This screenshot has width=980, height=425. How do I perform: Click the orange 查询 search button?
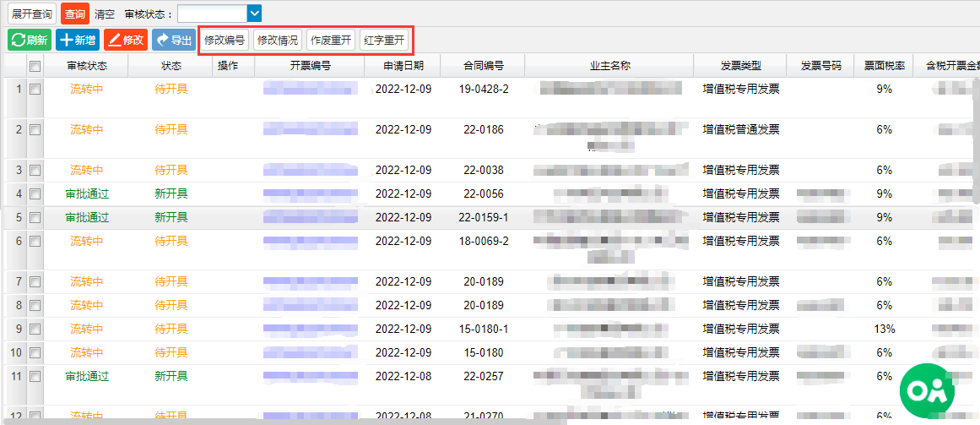74,14
